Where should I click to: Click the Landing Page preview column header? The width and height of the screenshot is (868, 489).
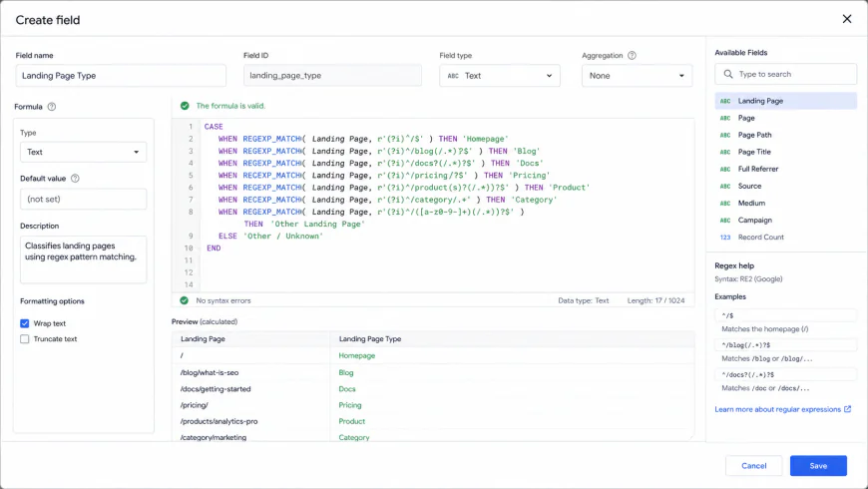point(203,339)
